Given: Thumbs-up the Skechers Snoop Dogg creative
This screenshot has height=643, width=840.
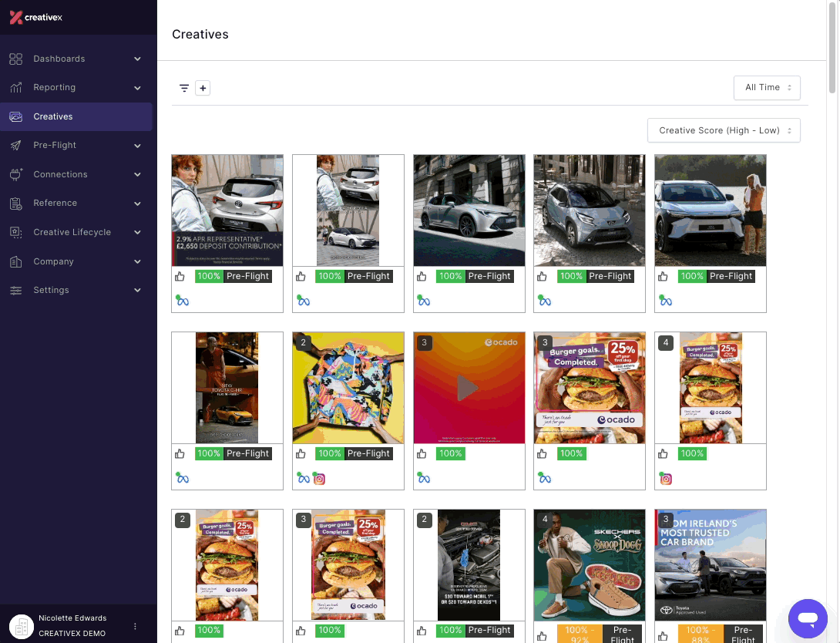Looking at the screenshot, I should pyautogui.click(x=542, y=636).
